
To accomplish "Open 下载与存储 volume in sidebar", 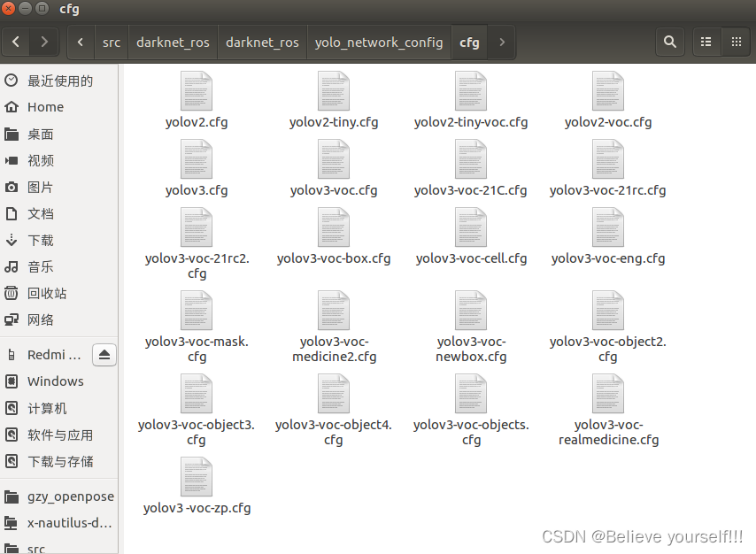I will 58,461.
